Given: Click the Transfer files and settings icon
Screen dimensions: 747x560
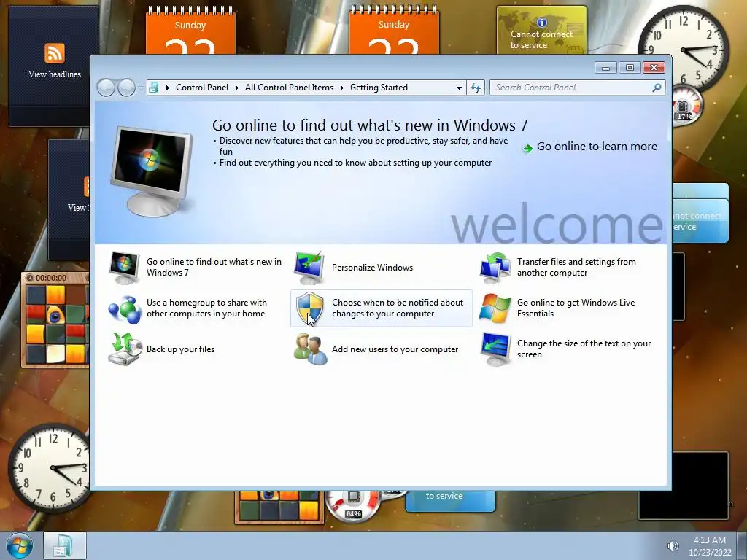Looking at the screenshot, I should click(x=495, y=267).
